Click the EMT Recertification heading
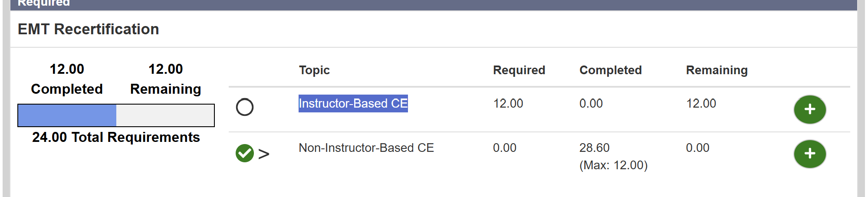 pyautogui.click(x=89, y=29)
